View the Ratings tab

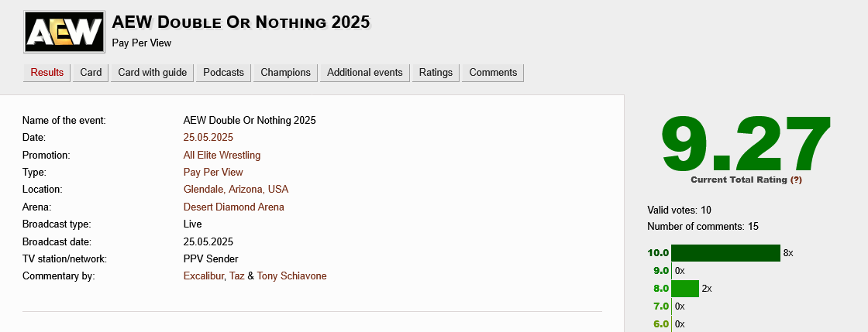coord(436,73)
